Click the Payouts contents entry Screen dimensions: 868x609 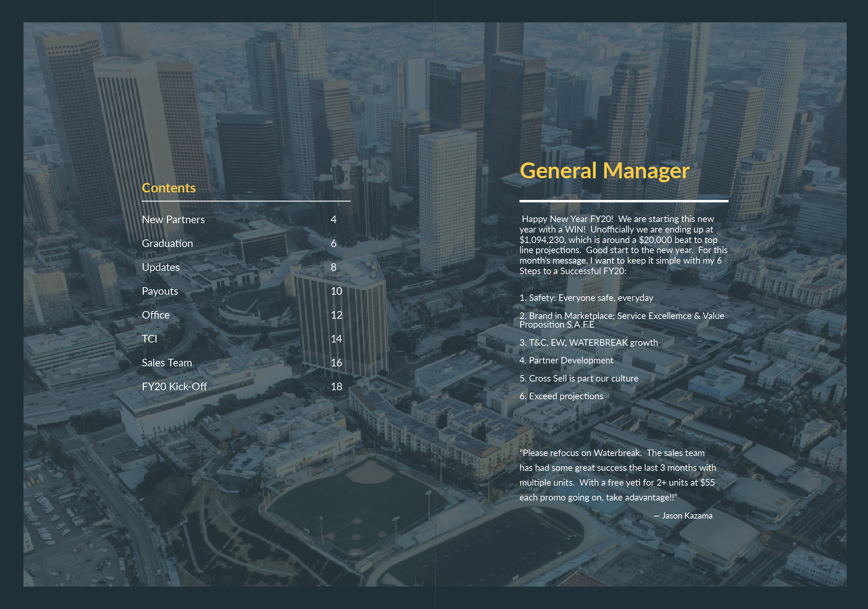pos(160,291)
